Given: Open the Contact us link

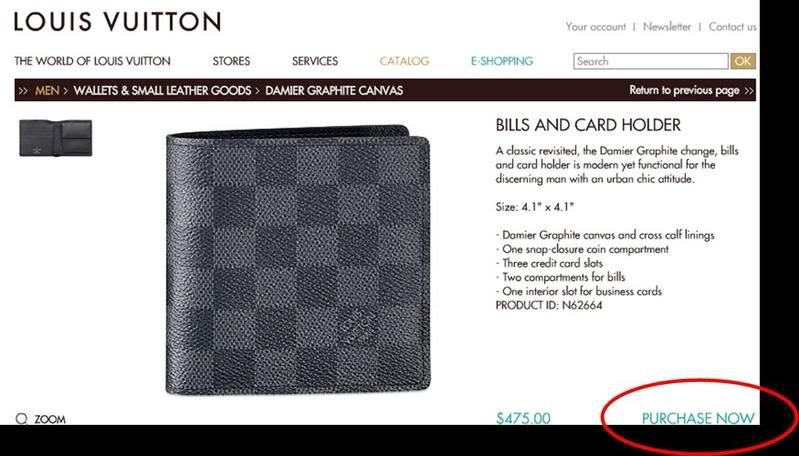Looking at the screenshot, I should pyautogui.click(x=732, y=26).
